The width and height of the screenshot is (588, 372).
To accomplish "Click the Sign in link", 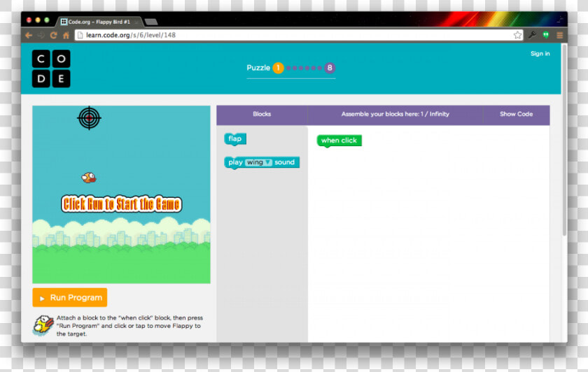I will [540, 54].
